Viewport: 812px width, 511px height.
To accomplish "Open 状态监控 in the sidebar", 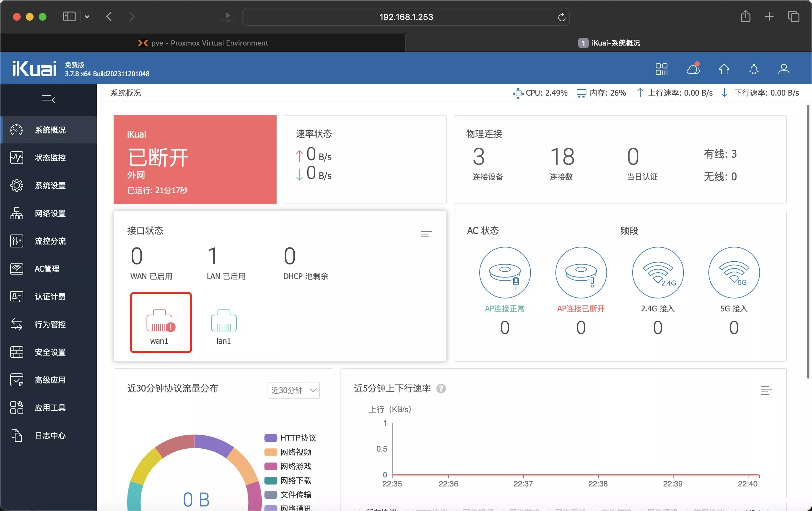I will click(48, 158).
